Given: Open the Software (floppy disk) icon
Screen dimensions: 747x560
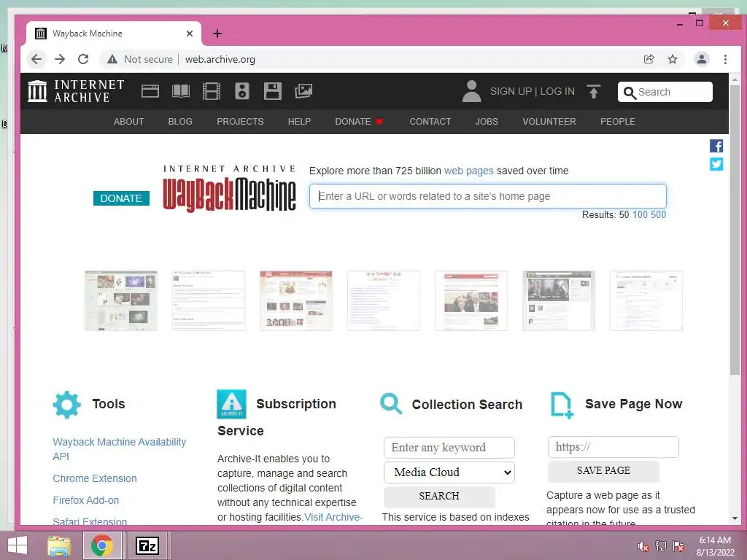Looking at the screenshot, I should 273,91.
